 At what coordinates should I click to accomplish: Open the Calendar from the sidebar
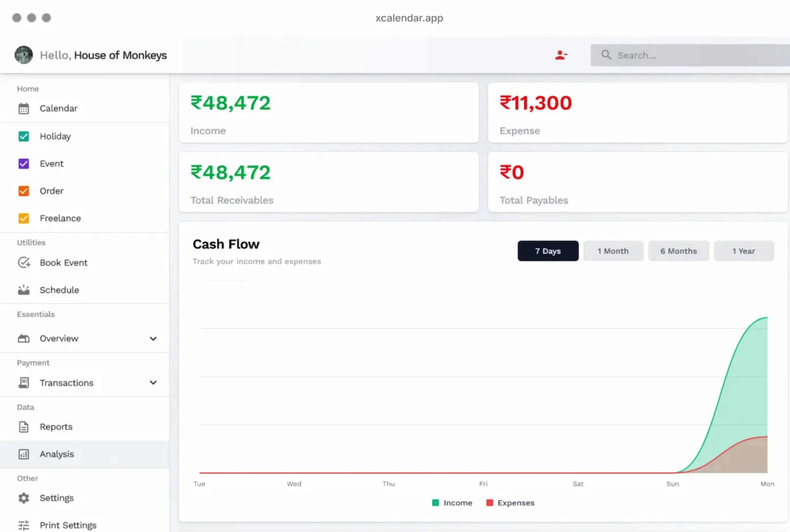tap(58, 108)
